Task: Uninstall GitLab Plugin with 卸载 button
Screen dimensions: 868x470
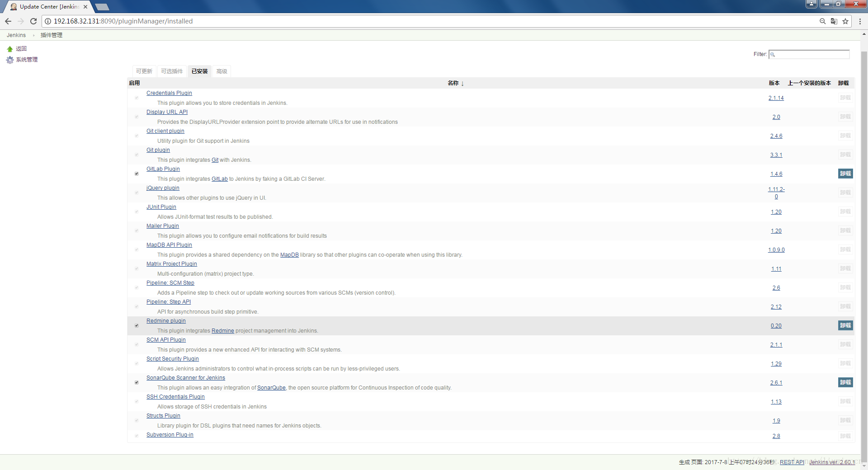Action: click(x=845, y=174)
